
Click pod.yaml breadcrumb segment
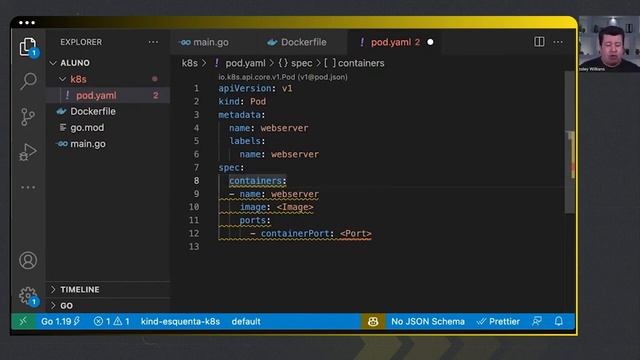tap(245, 63)
